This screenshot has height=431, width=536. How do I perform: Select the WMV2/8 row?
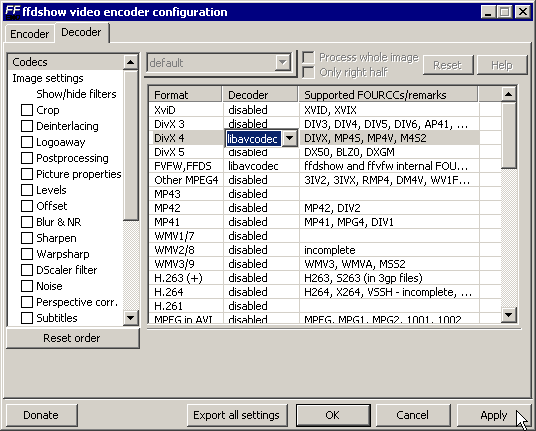tap(325, 250)
